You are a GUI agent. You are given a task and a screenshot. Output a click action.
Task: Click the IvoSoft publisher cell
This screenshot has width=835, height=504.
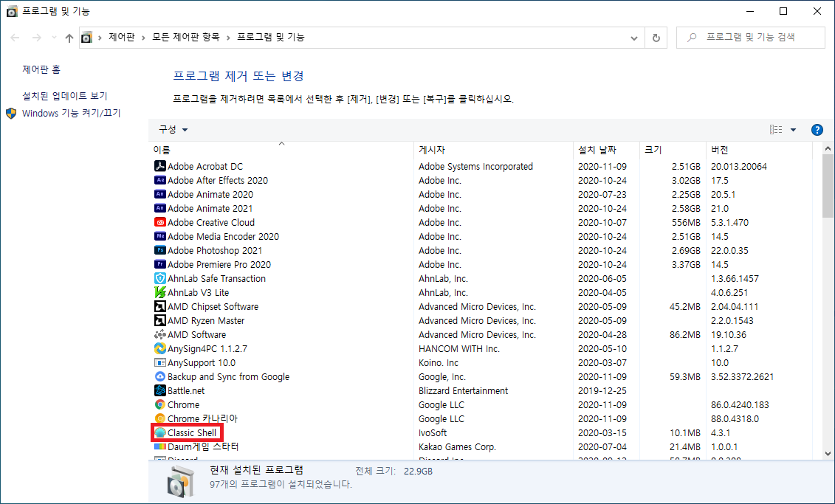433,432
